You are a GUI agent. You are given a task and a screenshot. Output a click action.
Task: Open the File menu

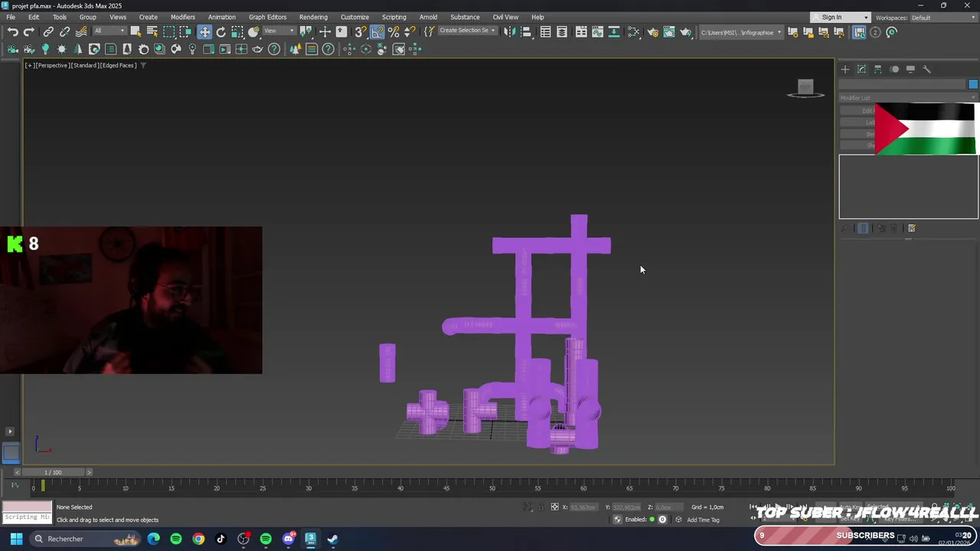click(11, 18)
